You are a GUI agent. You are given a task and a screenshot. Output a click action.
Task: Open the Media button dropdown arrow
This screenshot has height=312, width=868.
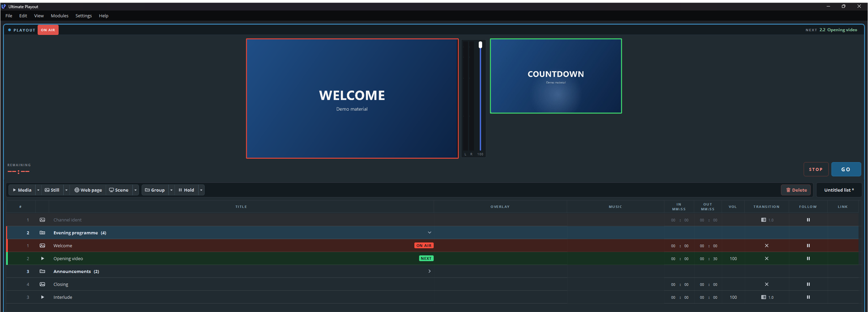tap(38, 190)
